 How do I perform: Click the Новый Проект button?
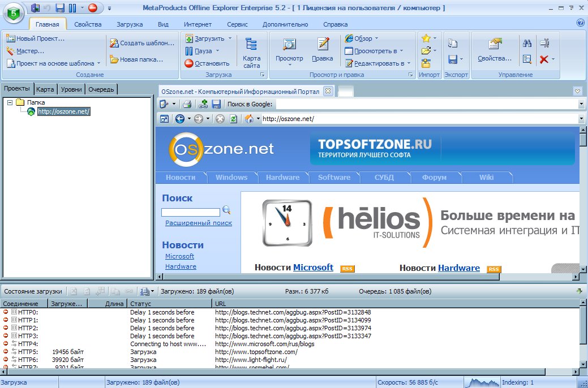click(35, 38)
